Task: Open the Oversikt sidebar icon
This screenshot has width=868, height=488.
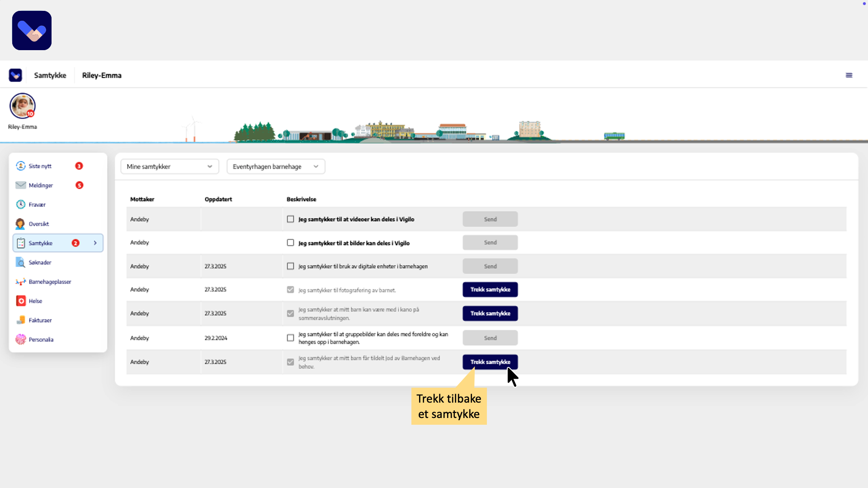Action: coord(20,224)
